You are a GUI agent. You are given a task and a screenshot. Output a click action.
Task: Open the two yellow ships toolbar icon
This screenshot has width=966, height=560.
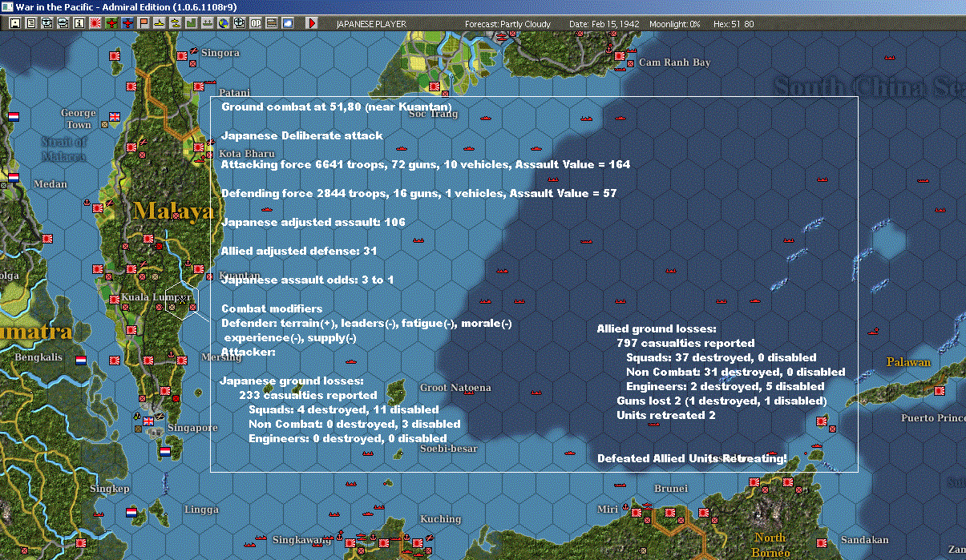tap(175, 23)
